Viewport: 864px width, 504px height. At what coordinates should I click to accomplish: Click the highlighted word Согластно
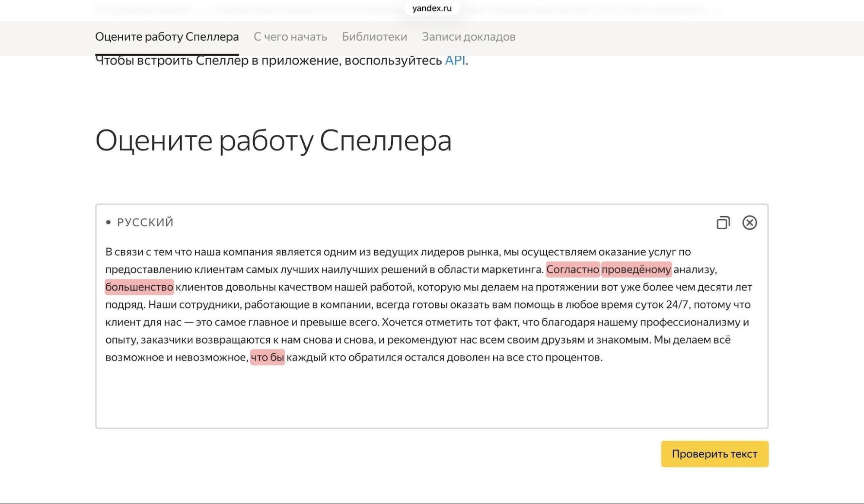[573, 269]
